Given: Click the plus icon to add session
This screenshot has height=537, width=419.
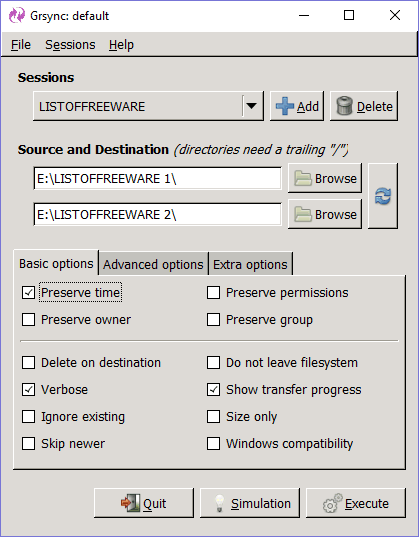Looking at the screenshot, I should [285, 106].
